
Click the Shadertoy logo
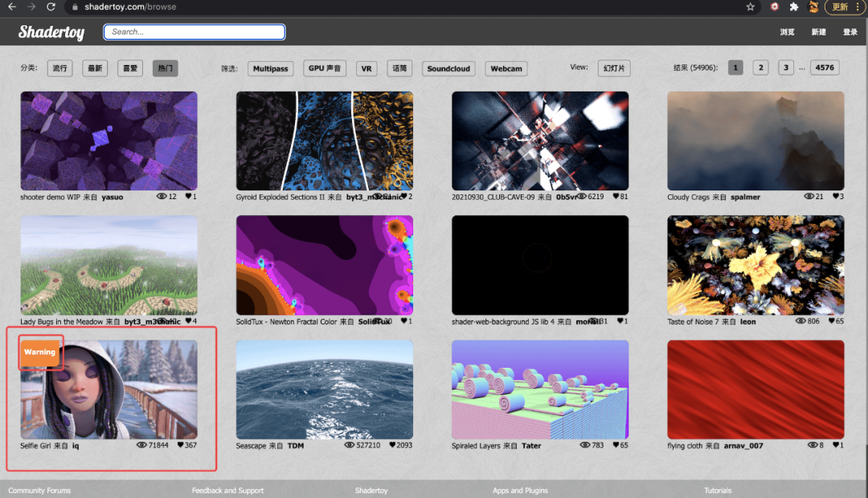pos(51,32)
